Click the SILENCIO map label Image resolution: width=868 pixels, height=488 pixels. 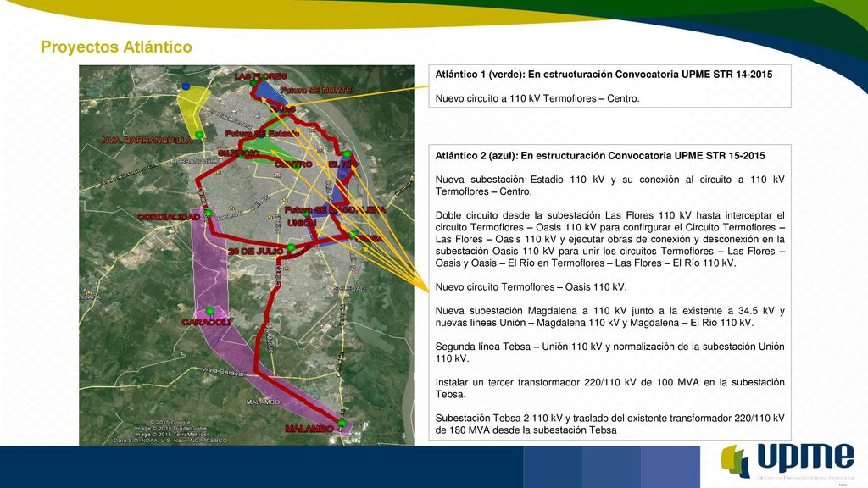(x=238, y=152)
